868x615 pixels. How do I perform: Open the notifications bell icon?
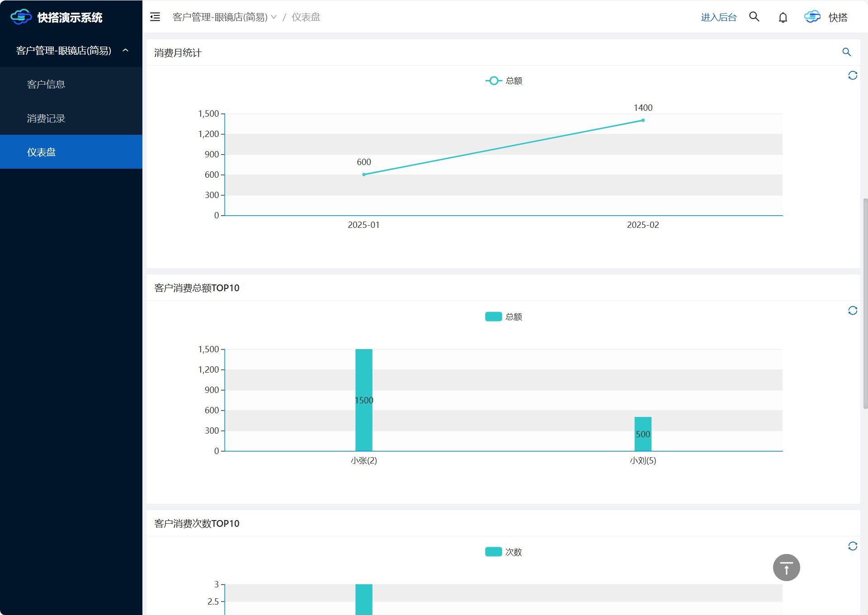pos(783,18)
